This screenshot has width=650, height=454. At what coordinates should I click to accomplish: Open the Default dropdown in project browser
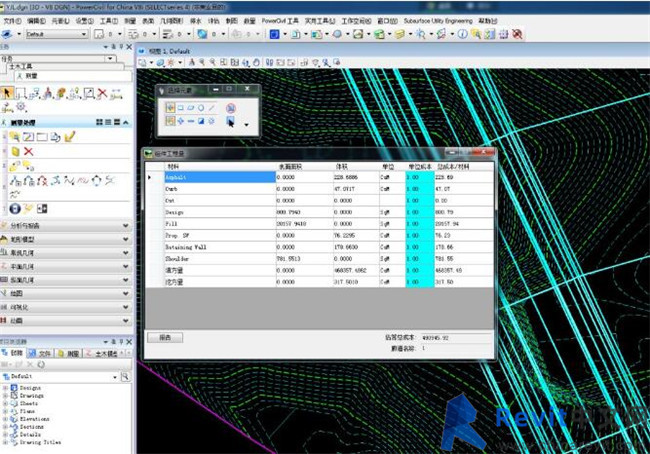115,376
